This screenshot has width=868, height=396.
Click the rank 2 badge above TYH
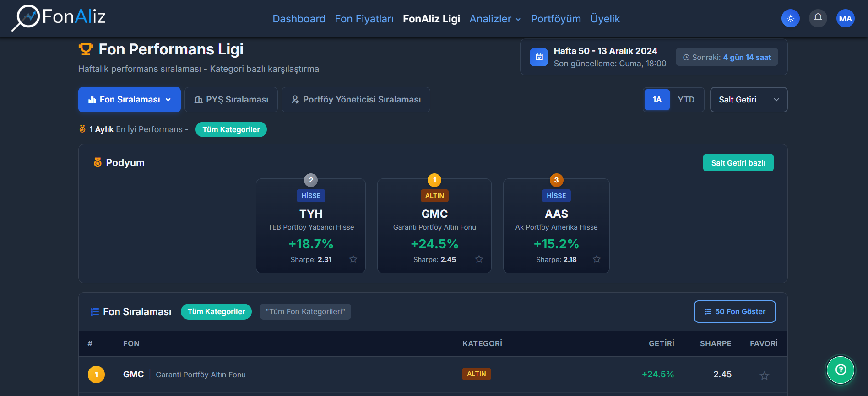311,180
